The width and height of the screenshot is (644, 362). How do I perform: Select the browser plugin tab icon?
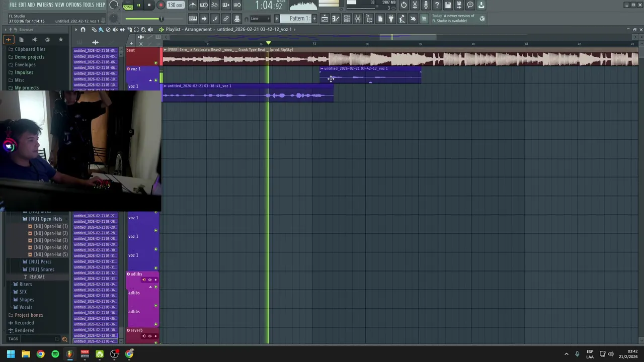click(34, 39)
